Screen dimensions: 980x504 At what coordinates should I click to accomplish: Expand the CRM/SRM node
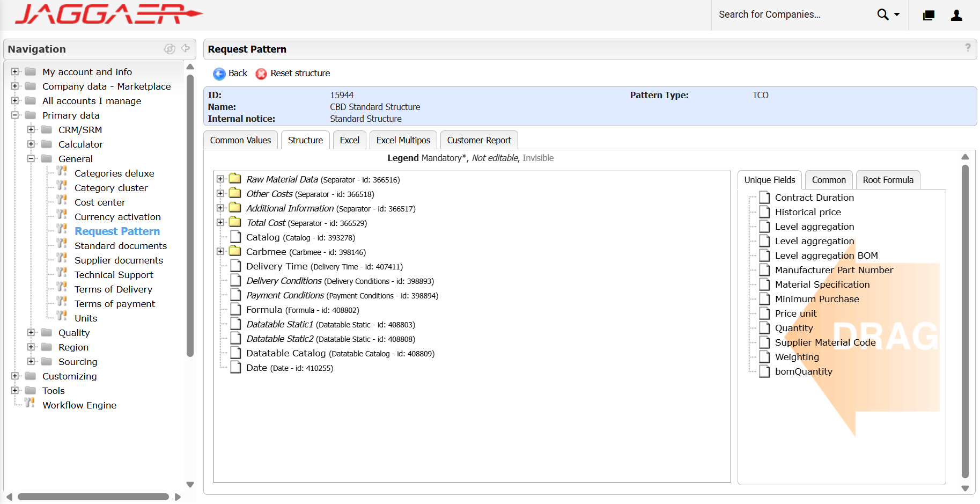click(x=31, y=129)
